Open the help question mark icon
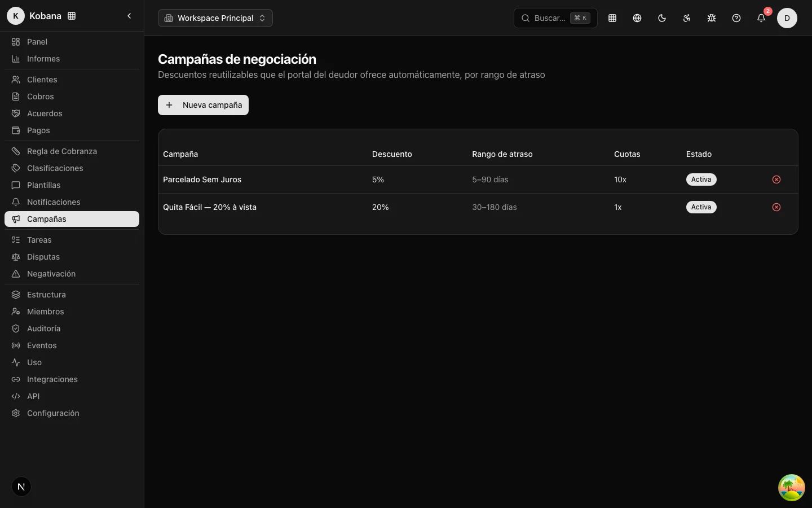This screenshot has height=508, width=812. click(x=736, y=18)
